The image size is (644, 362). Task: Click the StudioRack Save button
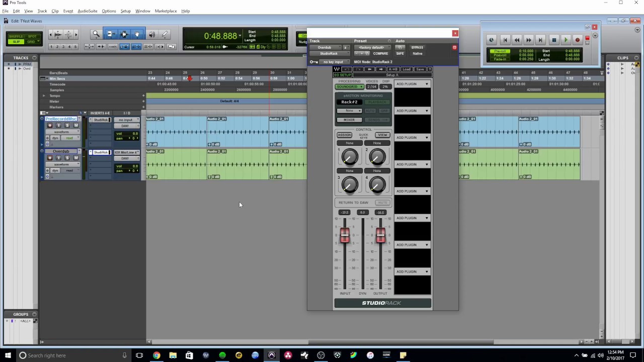pos(420,69)
